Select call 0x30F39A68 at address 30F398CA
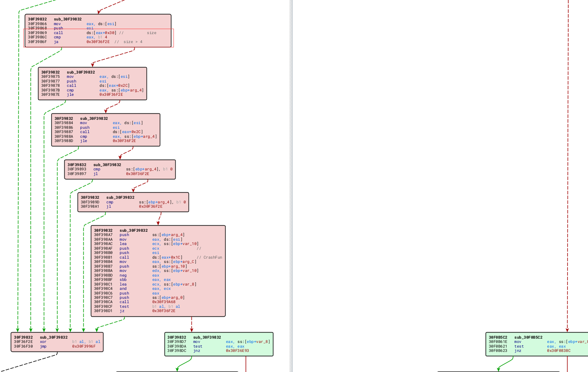Screen dimensions: 588x372 (135, 302)
